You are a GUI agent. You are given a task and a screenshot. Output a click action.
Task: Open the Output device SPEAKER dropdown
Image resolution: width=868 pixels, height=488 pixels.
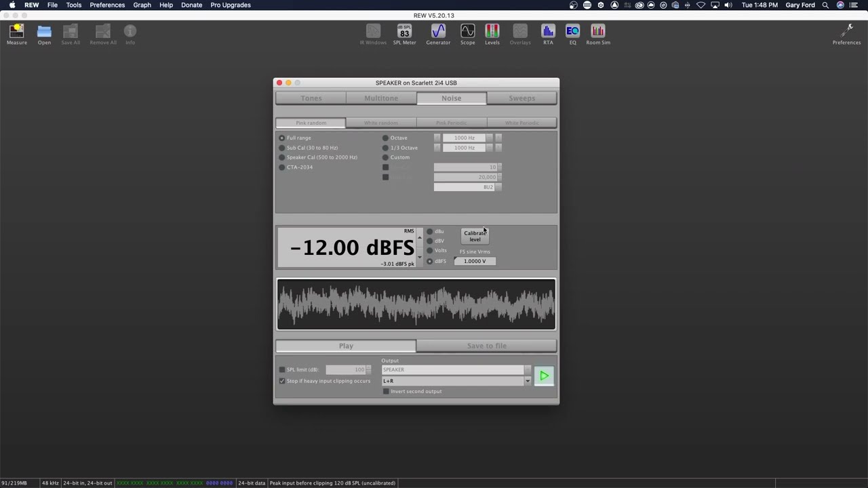point(527,369)
